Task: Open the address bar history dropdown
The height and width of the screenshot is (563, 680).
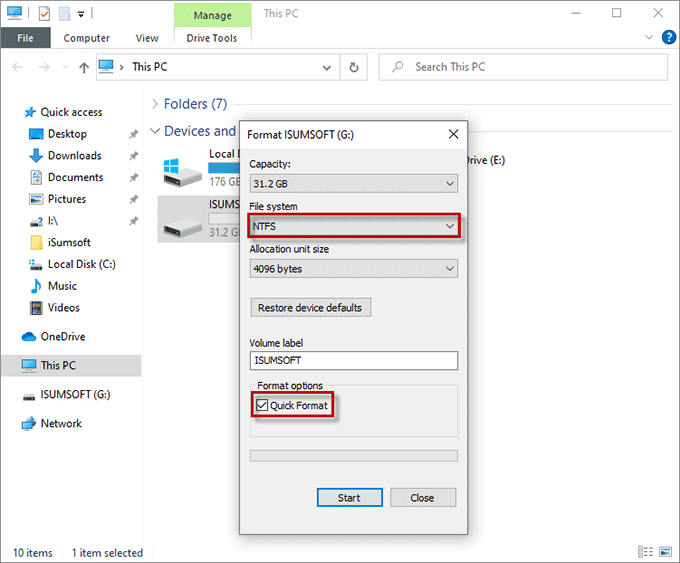Action: tap(327, 67)
